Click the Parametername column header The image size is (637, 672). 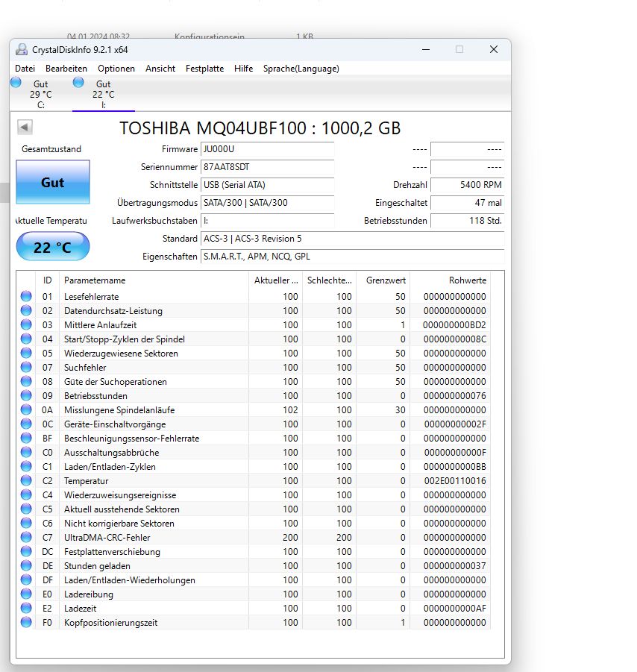click(154, 280)
